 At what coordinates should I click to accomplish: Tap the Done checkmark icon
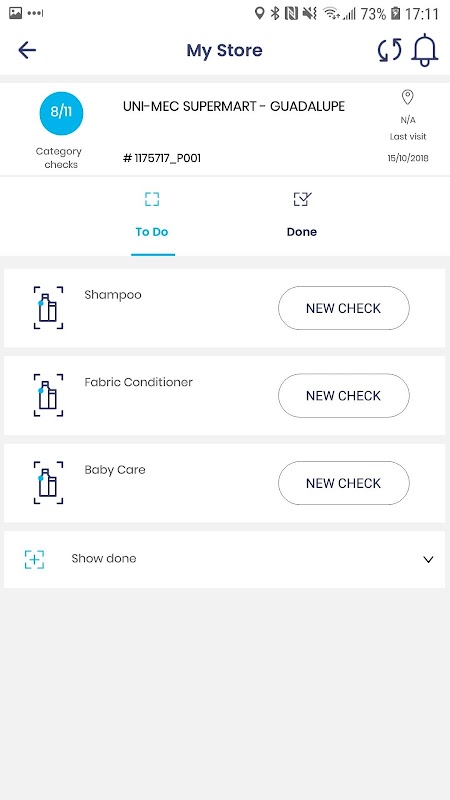tap(302, 199)
